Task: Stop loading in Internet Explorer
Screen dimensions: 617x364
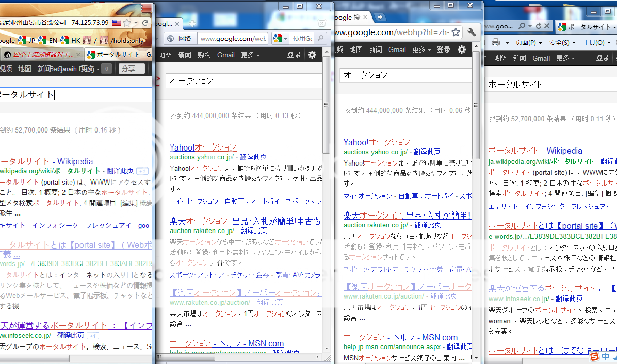Action: tap(547, 26)
